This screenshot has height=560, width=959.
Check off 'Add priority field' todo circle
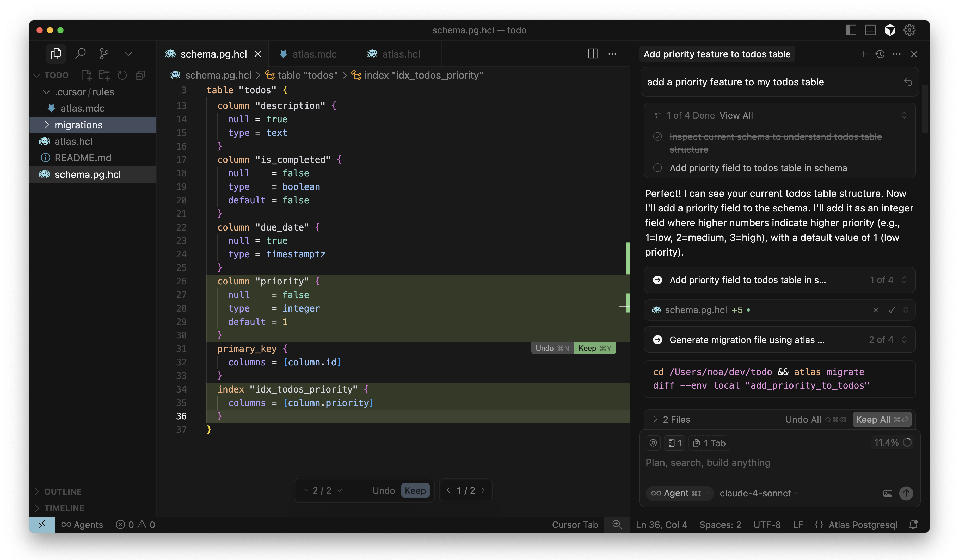tap(657, 168)
